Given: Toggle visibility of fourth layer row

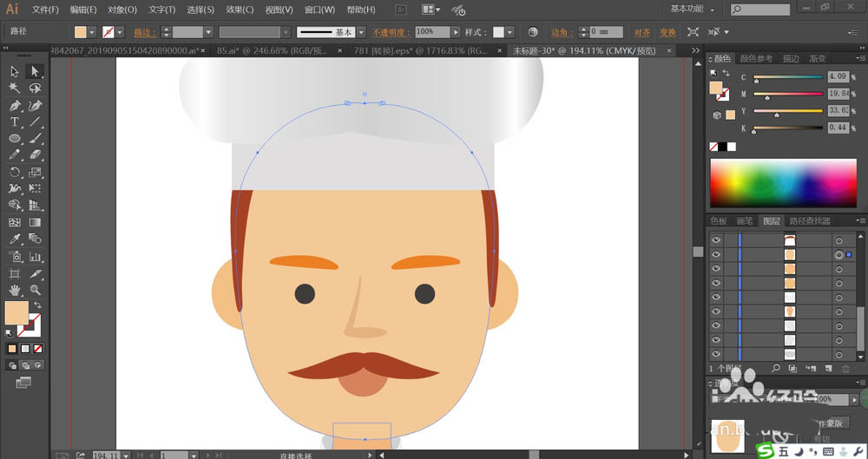Looking at the screenshot, I should tap(716, 283).
